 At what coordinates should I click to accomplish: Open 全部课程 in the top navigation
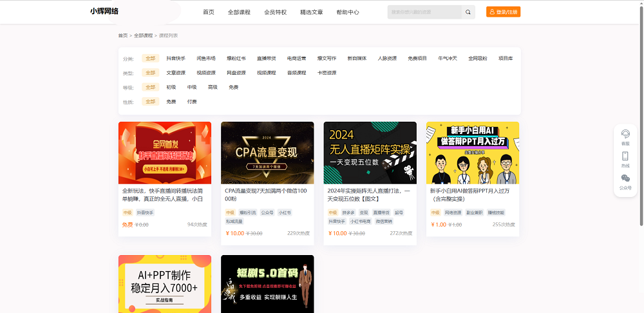(x=239, y=12)
